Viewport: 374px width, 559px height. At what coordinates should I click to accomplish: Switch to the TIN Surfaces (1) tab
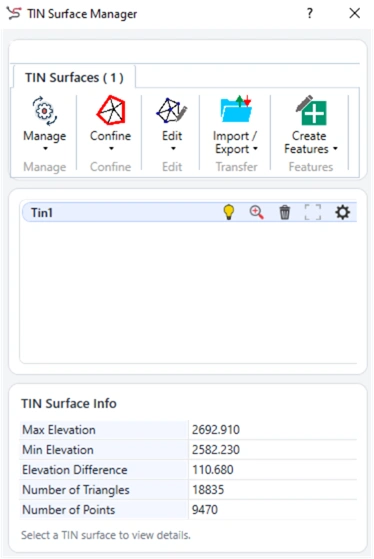[x=74, y=77]
